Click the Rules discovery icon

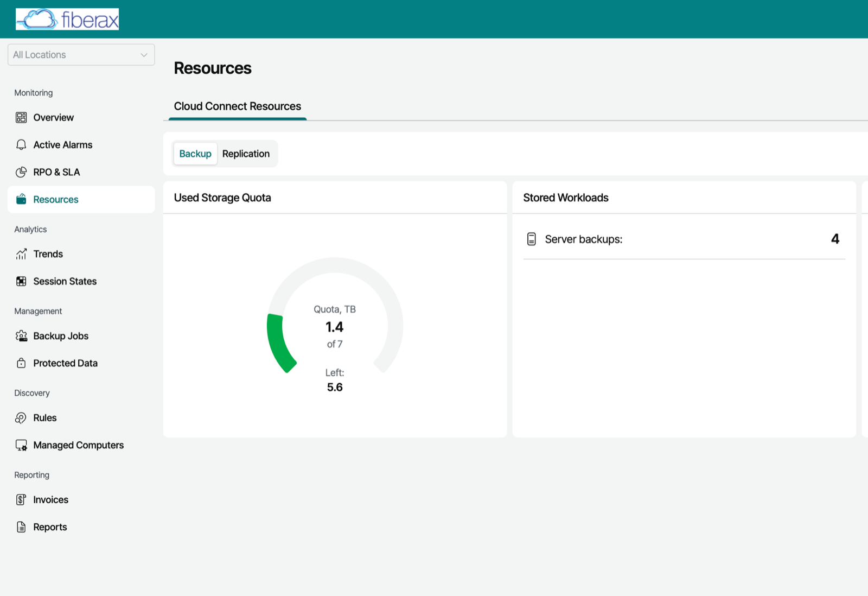pyautogui.click(x=21, y=418)
